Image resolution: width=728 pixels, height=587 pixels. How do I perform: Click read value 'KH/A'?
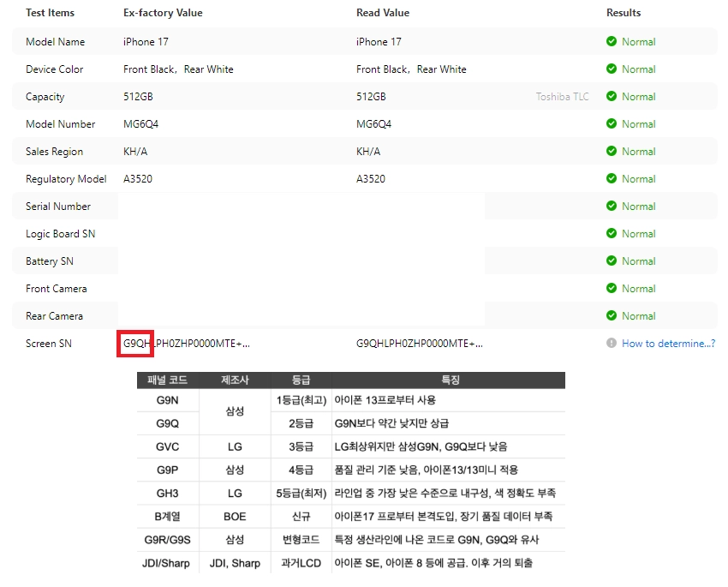(x=368, y=152)
